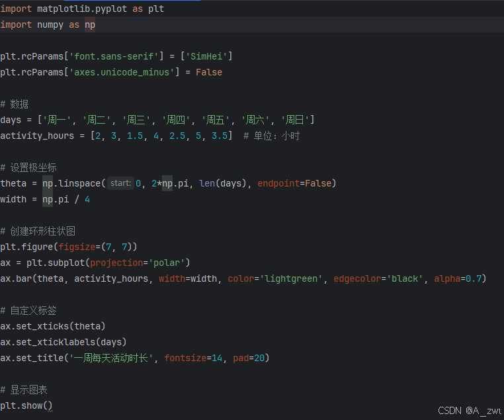Viewport: 504px width, 420px height.
Task: Click the 'alpha=0.7' argument
Action: (x=458, y=278)
